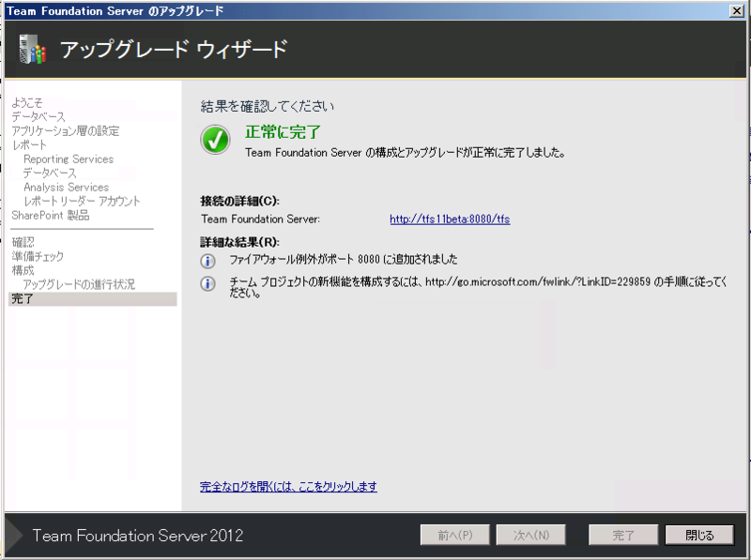Select the SharePoint 製品 step
This screenshot has height=560, width=751.
(51, 216)
